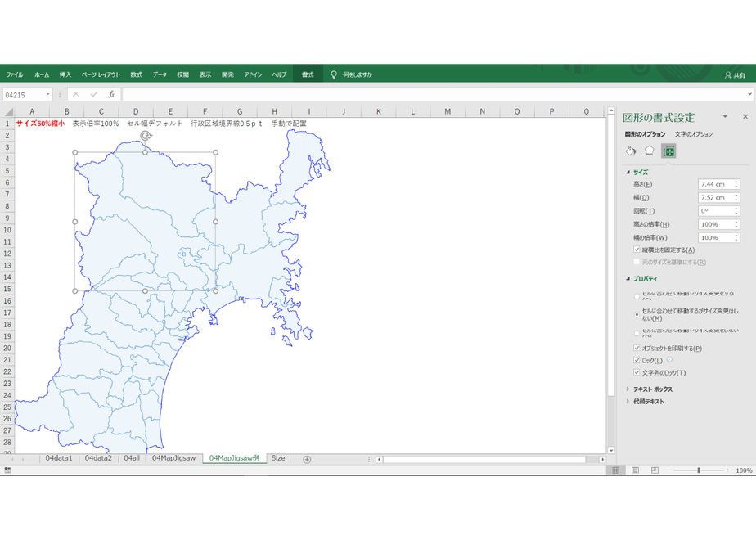
Task: Open the 04data1 sheet tab
Action: 59,458
